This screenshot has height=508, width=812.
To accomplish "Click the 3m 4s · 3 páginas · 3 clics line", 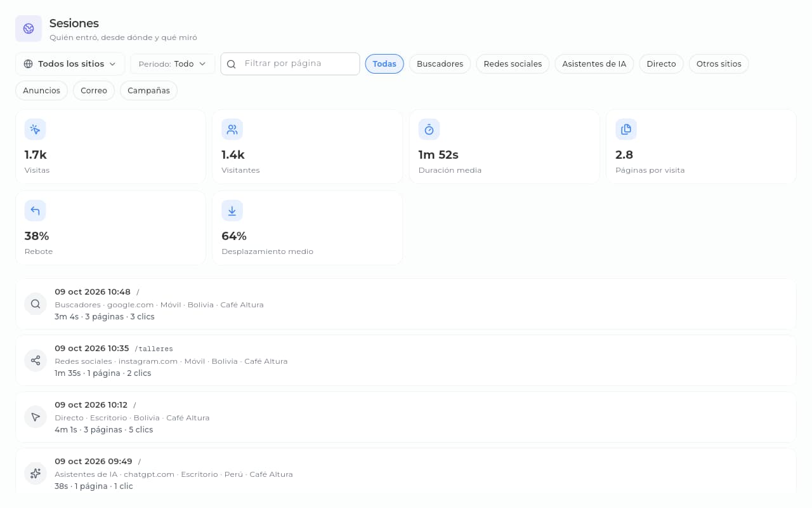I will [105, 317].
